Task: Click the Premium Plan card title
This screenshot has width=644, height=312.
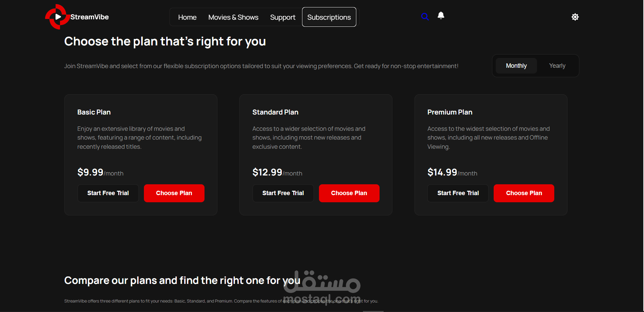Action: click(x=450, y=112)
